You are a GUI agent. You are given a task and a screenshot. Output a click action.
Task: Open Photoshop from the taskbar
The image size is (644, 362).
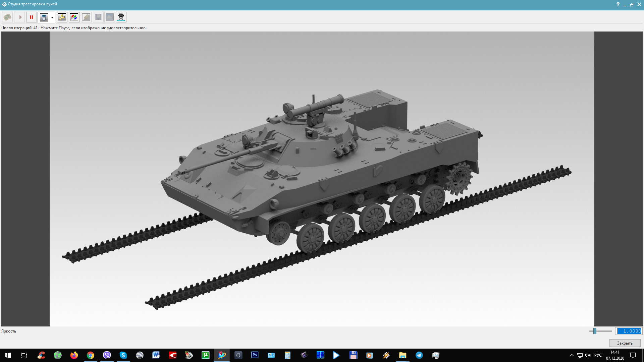point(255,355)
